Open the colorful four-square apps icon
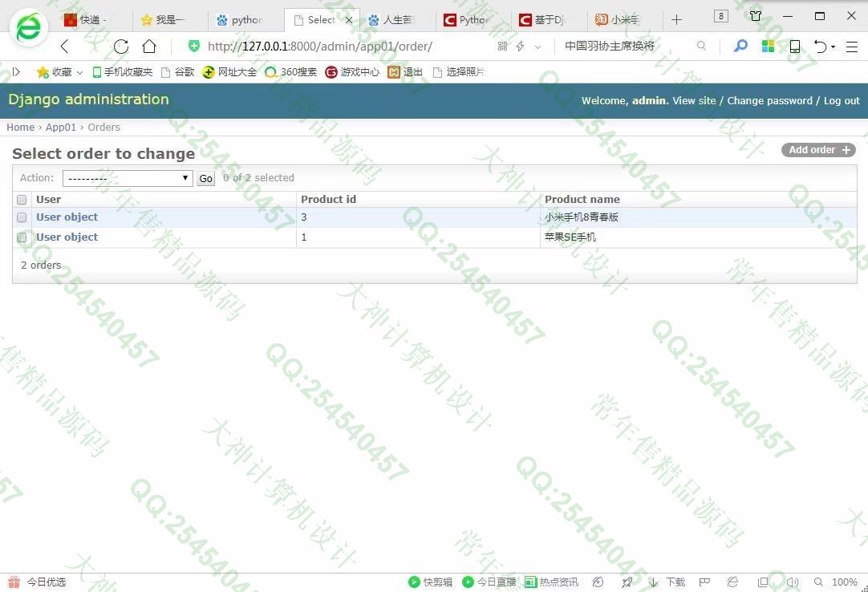The image size is (868, 592). click(x=768, y=47)
